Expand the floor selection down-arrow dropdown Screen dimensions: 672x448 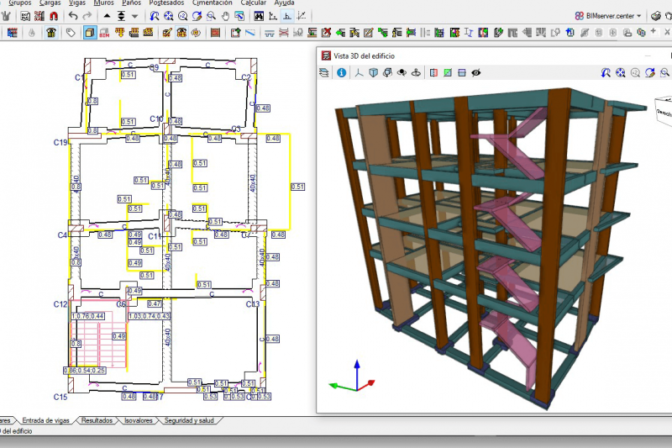tap(136, 17)
